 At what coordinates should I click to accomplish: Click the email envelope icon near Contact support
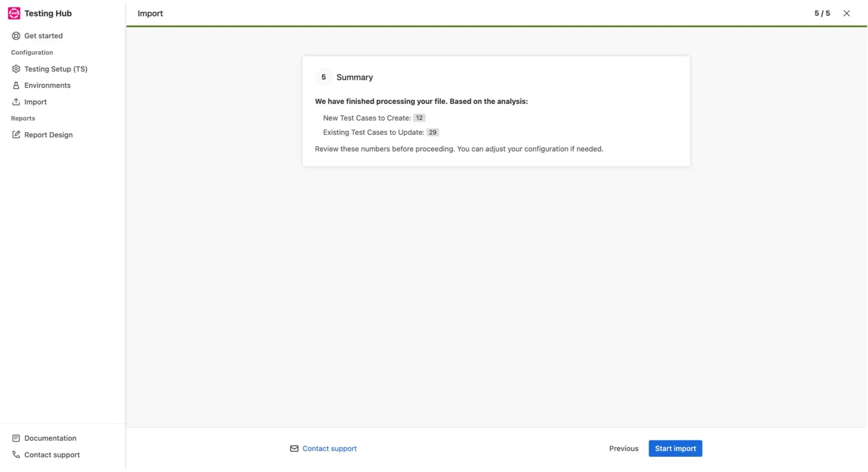click(x=294, y=449)
